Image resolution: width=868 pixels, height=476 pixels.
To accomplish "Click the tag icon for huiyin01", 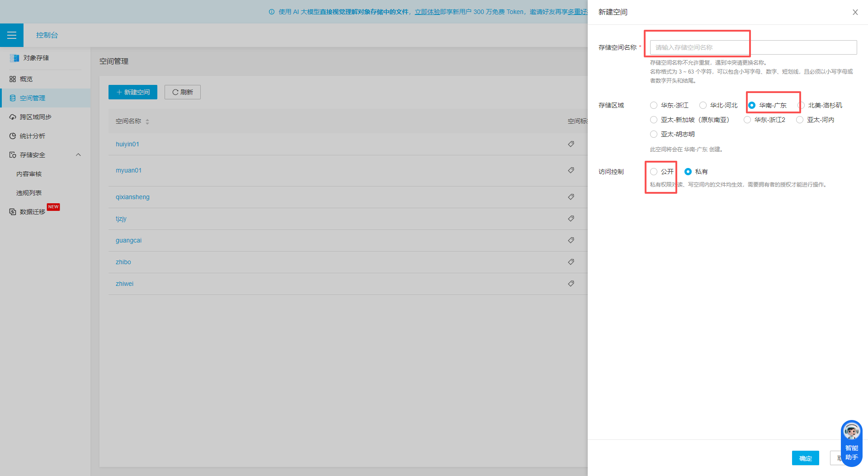I will coord(571,144).
